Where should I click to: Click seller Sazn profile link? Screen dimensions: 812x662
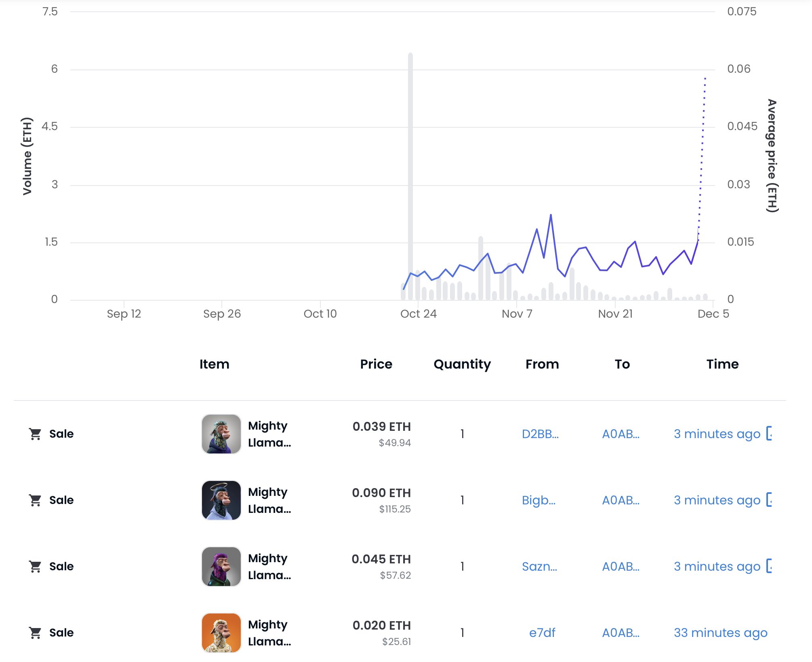click(x=539, y=566)
